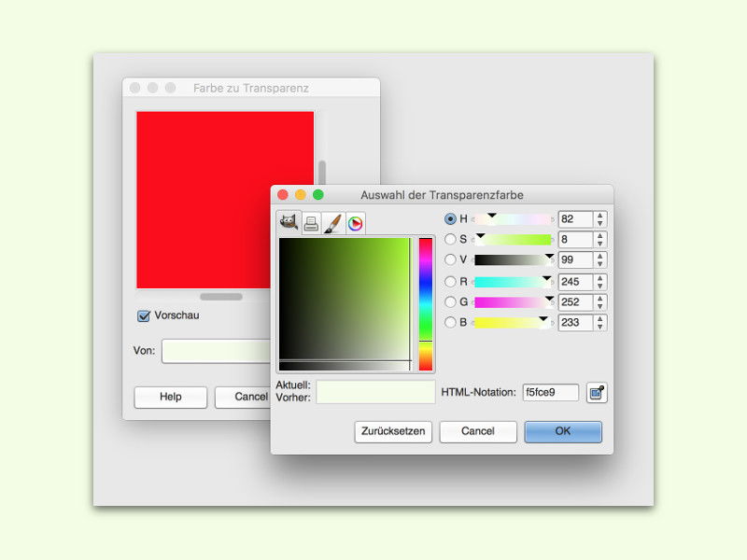747x560 pixels.
Task: Open the watercolor brush selector tab
Action: [x=333, y=223]
